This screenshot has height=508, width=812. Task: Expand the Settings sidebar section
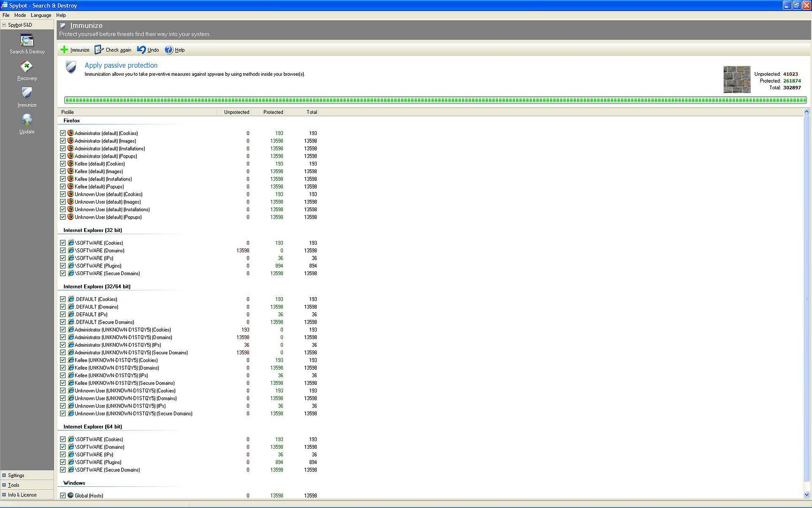point(4,476)
